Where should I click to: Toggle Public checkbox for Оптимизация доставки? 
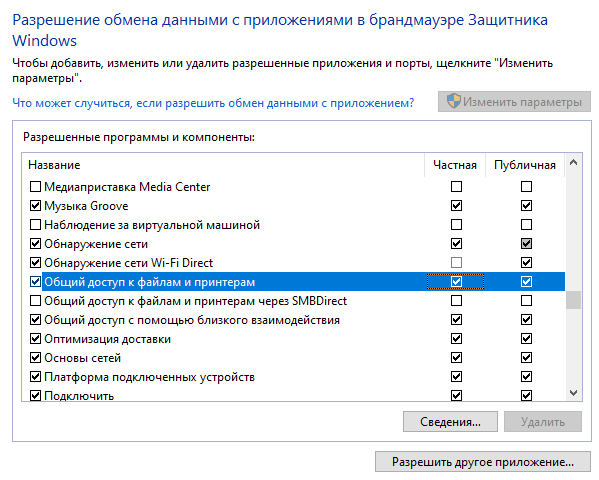[526, 339]
